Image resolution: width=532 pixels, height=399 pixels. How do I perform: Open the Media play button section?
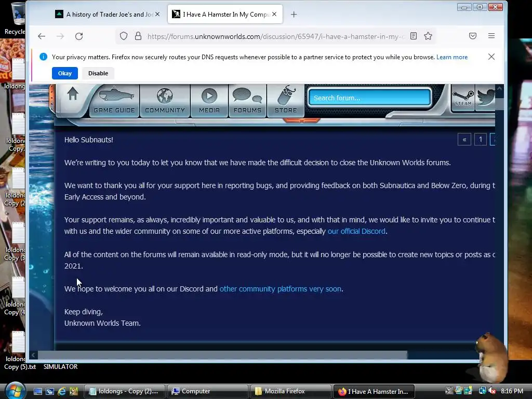(x=209, y=101)
